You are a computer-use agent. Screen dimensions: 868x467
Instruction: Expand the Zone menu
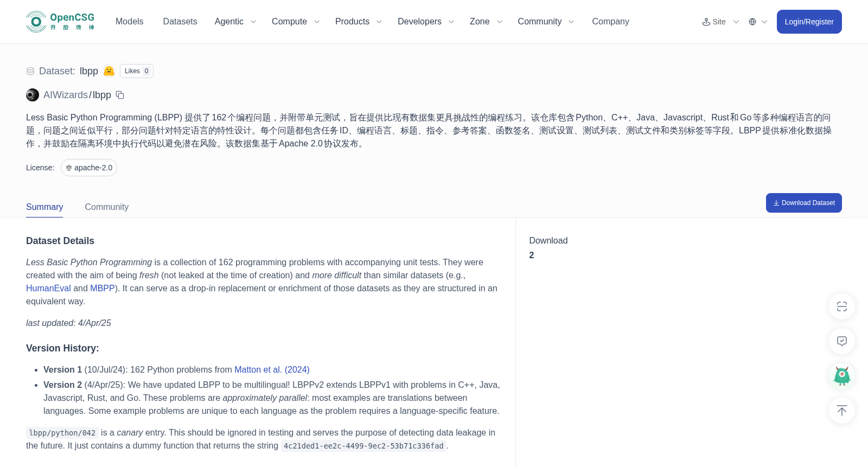click(486, 22)
